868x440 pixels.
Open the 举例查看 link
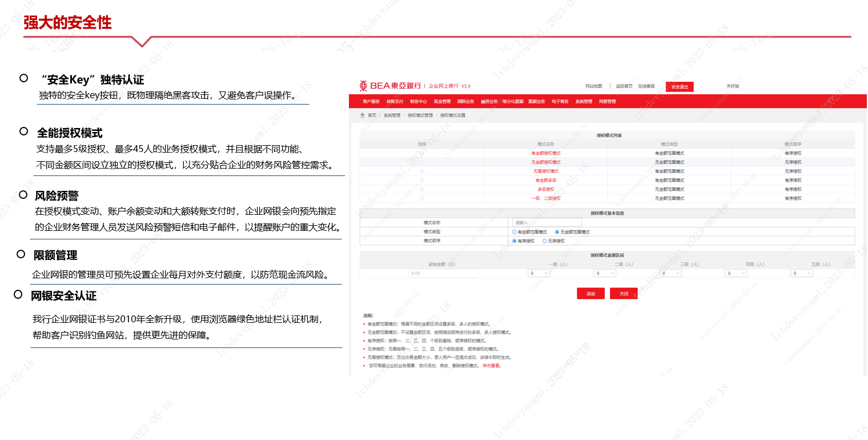click(x=491, y=366)
